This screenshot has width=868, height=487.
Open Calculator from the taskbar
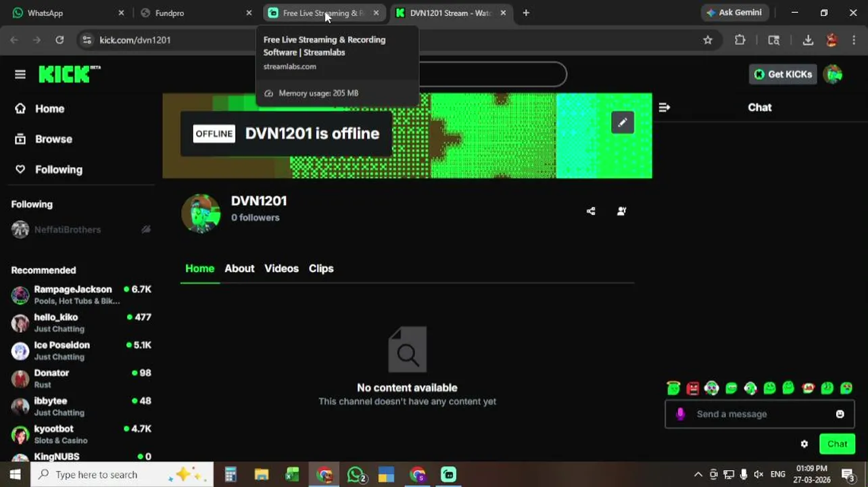(x=231, y=475)
